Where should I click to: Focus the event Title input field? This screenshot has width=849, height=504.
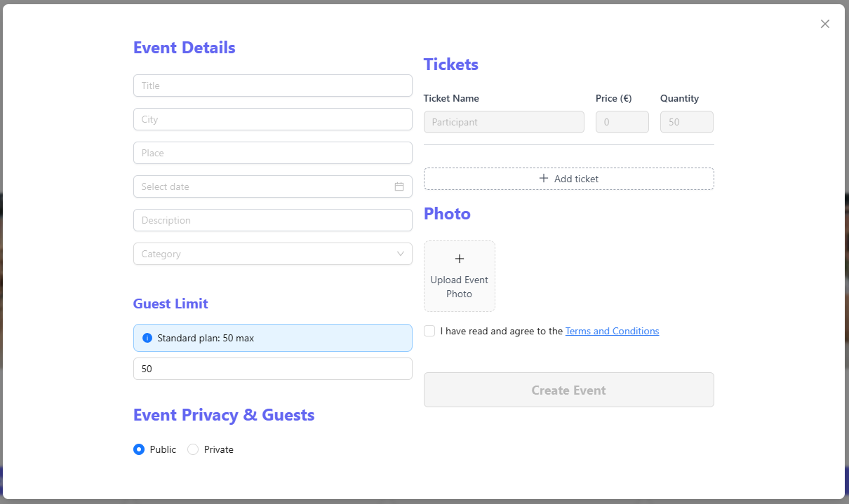(273, 86)
